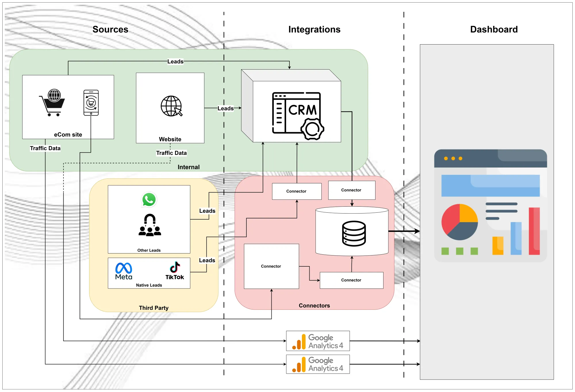Click the Dashboard heading

(x=494, y=29)
